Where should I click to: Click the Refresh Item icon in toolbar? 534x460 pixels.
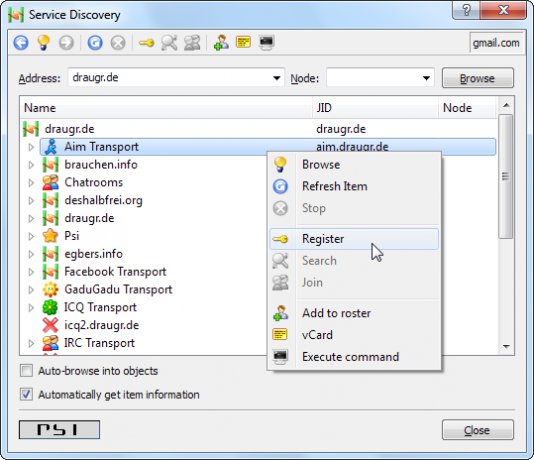(x=95, y=43)
